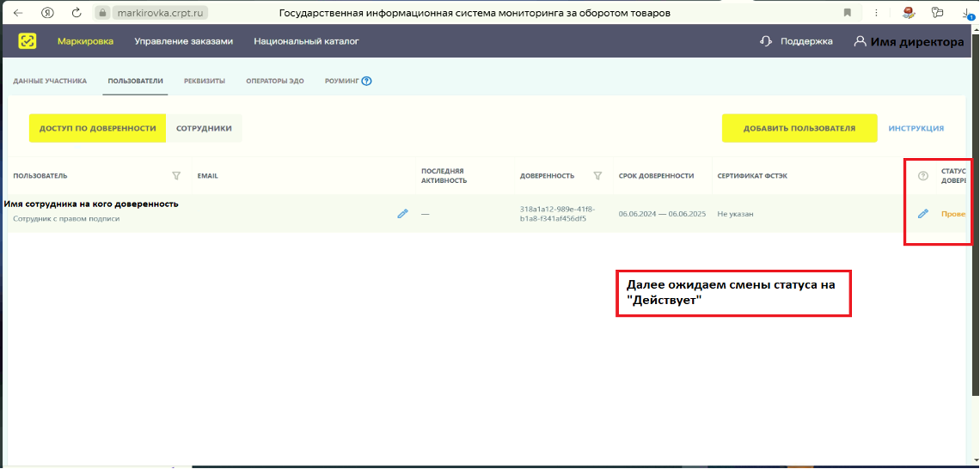Viewport: 980px width, 469px height.
Task: Click the Не указан certificate value
Action: 736,214
